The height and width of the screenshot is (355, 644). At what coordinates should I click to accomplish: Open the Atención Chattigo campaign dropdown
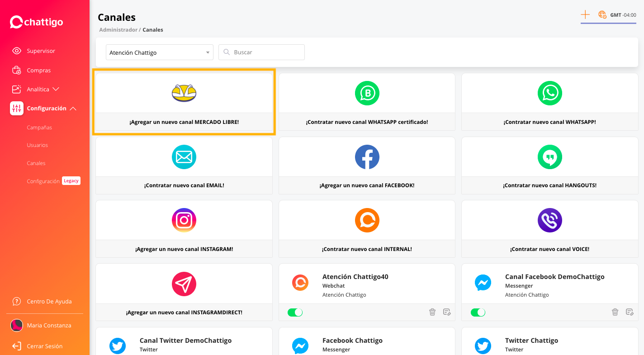pyautogui.click(x=159, y=52)
